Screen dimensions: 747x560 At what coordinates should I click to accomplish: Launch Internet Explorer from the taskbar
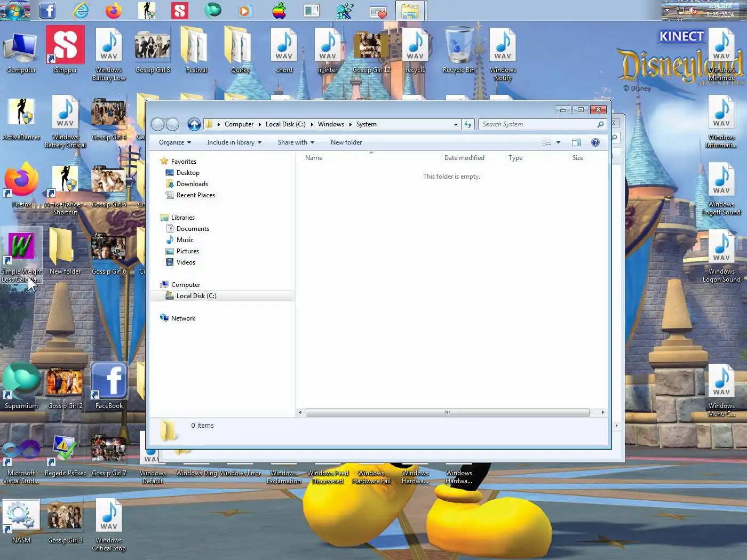pyautogui.click(x=81, y=10)
